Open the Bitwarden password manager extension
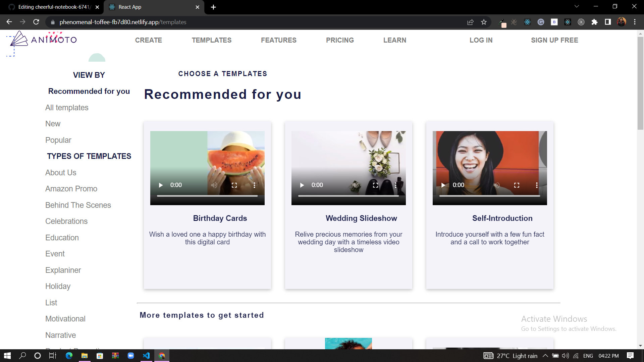644x362 pixels. tap(554, 22)
